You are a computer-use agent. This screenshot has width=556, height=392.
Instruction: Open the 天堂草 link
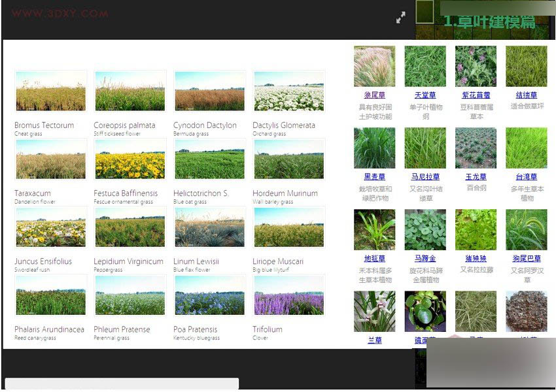point(424,93)
